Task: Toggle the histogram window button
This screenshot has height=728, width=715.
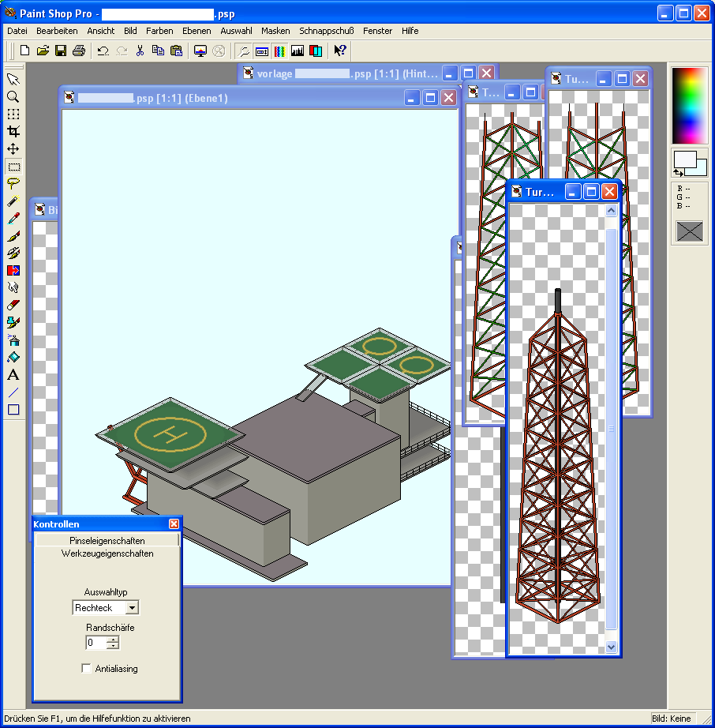Action: (298, 51)
